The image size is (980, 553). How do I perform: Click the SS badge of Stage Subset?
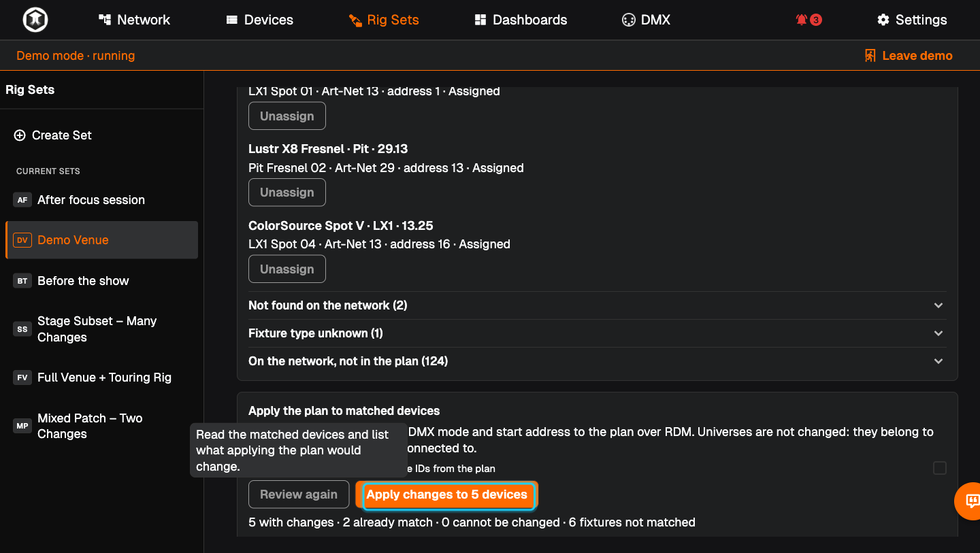[22, 329]
